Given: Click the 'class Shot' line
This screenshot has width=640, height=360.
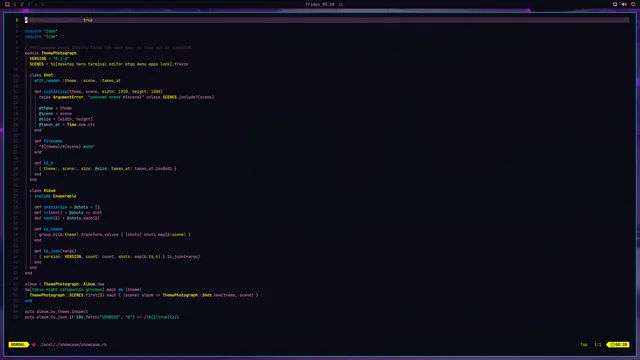Looking at the screenshot, I should pos(41,75).
